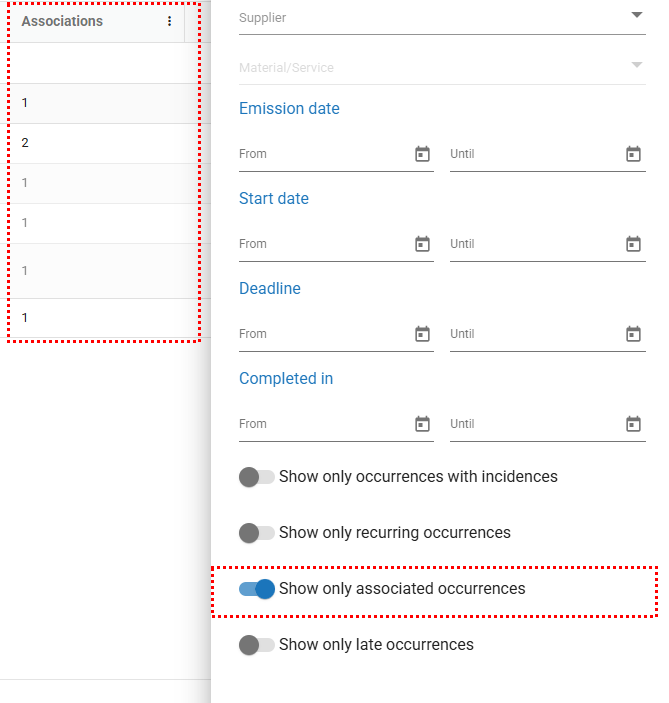Enable Show only recurring occurrences toggle
The image size is (669, 703).
256,533
